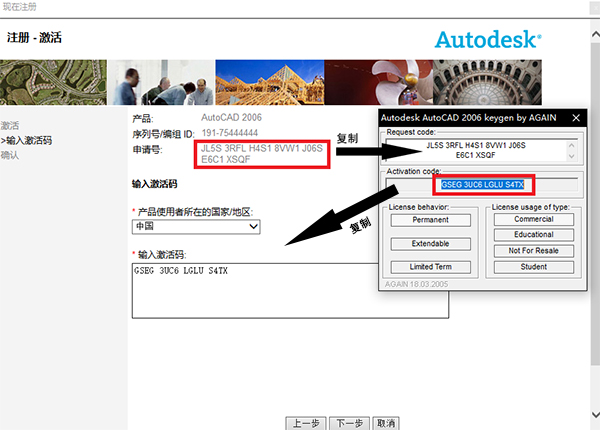Click the serial number 191-75444444
The image size is (600, 430).
(x=230, y=133)
